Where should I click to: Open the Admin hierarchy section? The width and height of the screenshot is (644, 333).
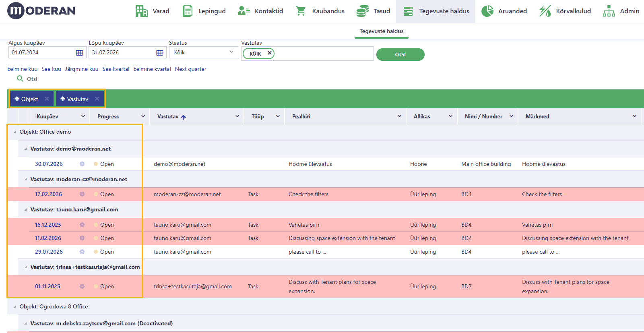coord(621,11)
